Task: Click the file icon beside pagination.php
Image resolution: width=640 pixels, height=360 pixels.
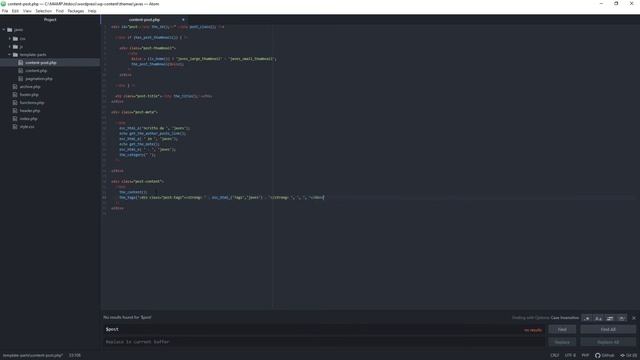Action: click(21, 79)
